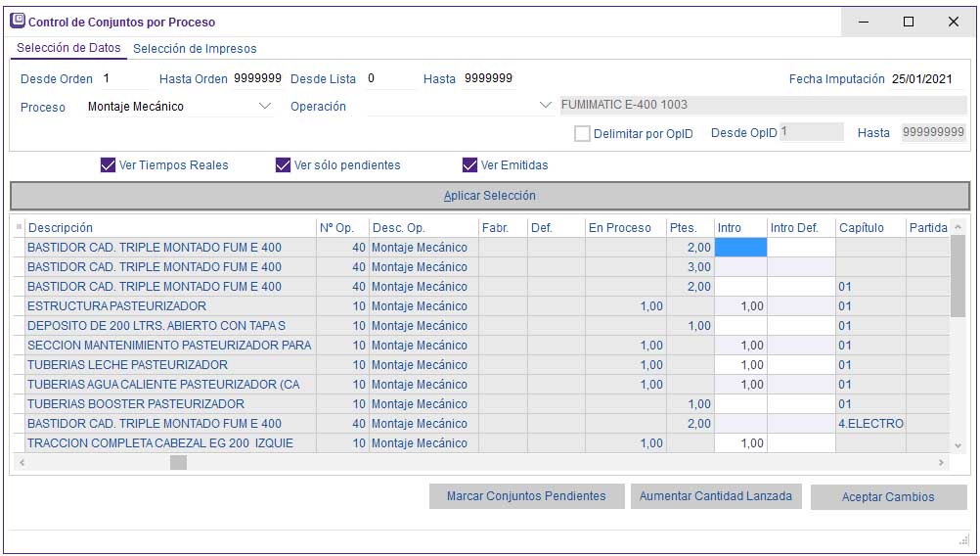The width and height of the screenshot is (980, 556).
Task: Open the Proceso dropdown list
Action: (265, 107)
